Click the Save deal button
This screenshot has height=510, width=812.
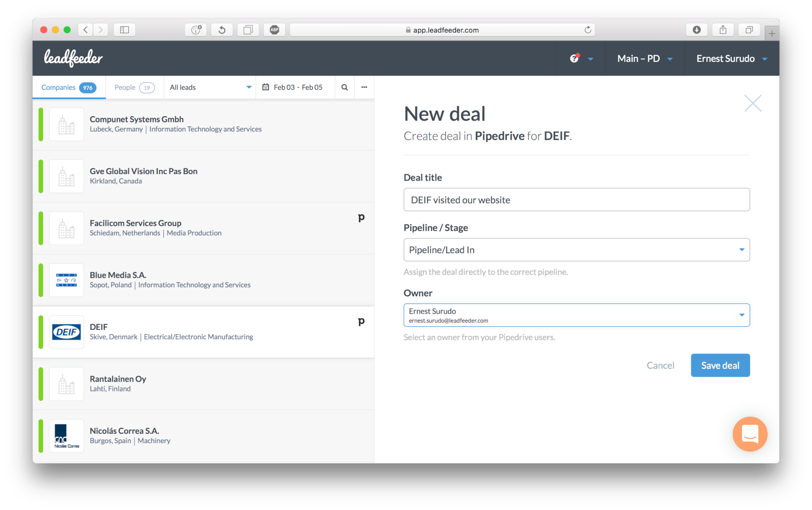720,365
